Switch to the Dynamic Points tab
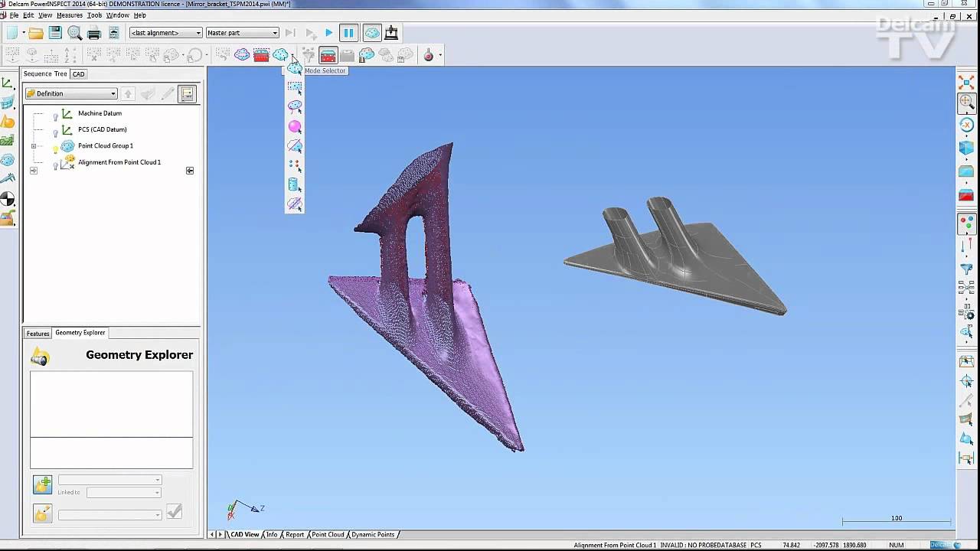The height and width of the screenshot is (551, 980). click(x=373, y=535)
